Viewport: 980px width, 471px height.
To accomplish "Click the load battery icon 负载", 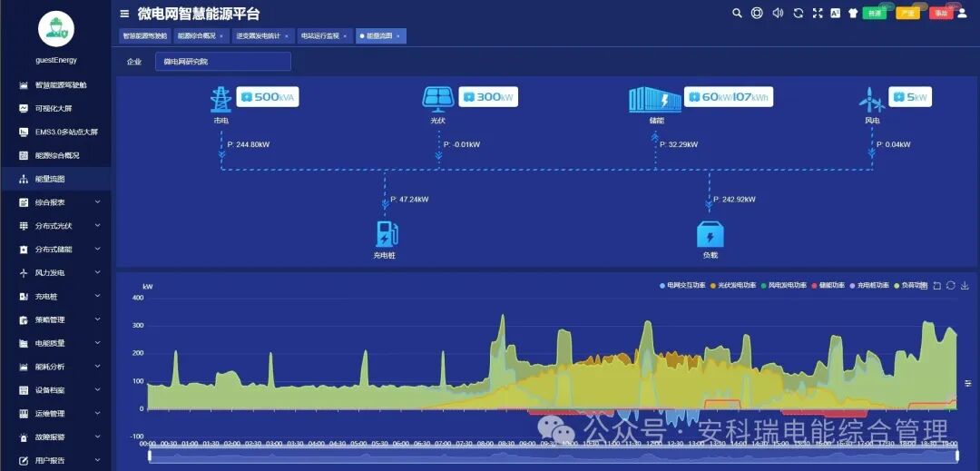I will pyautogui.click(x=710, y=234).
